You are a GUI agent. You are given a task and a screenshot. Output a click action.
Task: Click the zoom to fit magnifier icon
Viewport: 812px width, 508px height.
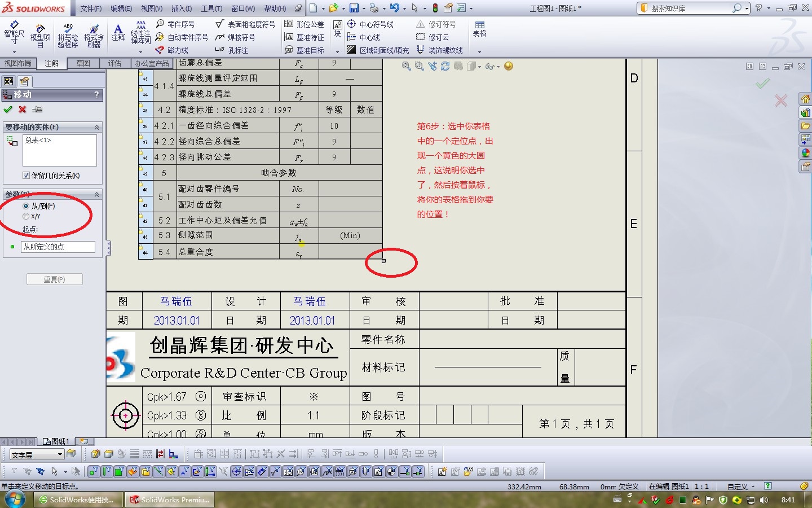pos(406,66)
